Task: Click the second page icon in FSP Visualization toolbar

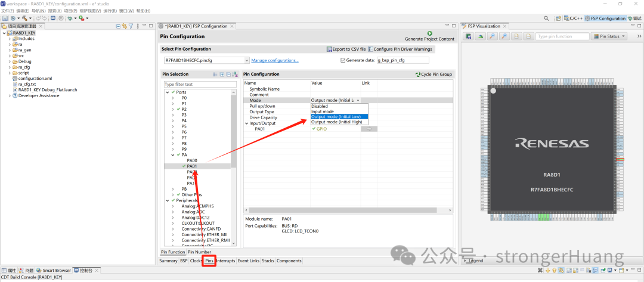Action: click(528, 36)
